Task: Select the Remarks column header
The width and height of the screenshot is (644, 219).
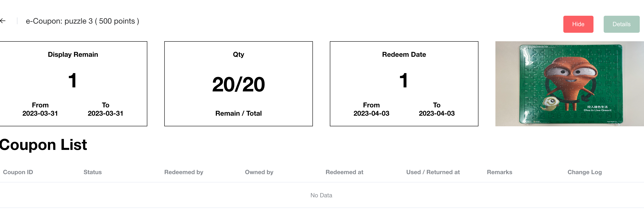Action: 499,172
